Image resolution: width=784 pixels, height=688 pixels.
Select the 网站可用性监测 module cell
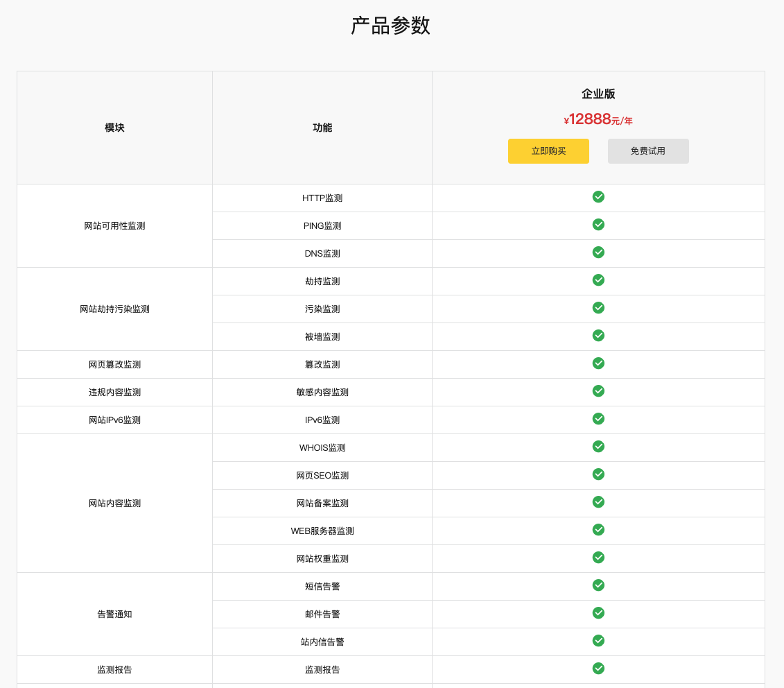tap(114, 226)
